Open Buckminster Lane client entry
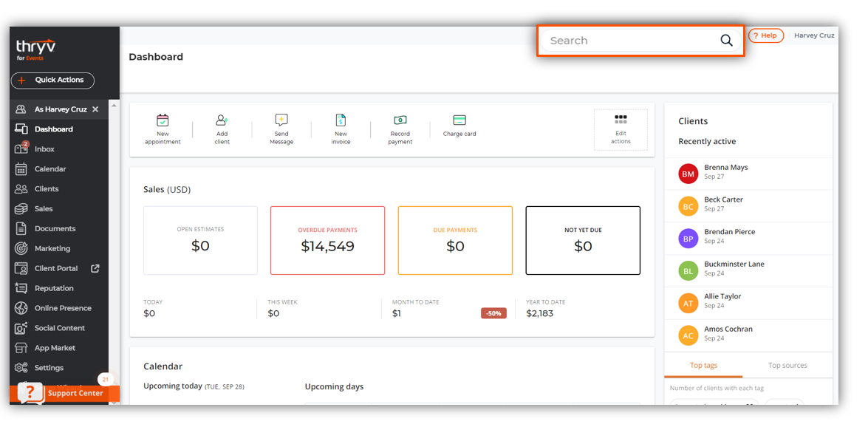This screenshot has width=868, height=427. coord(748,271)
